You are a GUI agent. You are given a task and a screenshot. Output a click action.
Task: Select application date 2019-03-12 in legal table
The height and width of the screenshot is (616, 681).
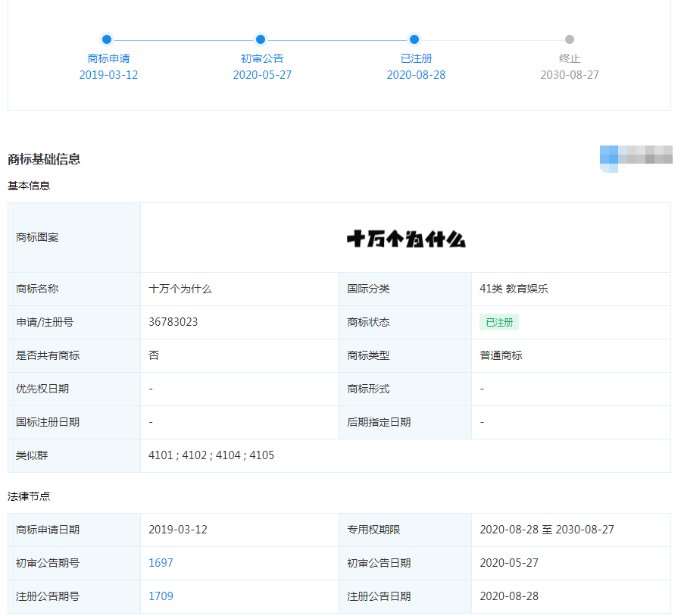tap(178, 530)
